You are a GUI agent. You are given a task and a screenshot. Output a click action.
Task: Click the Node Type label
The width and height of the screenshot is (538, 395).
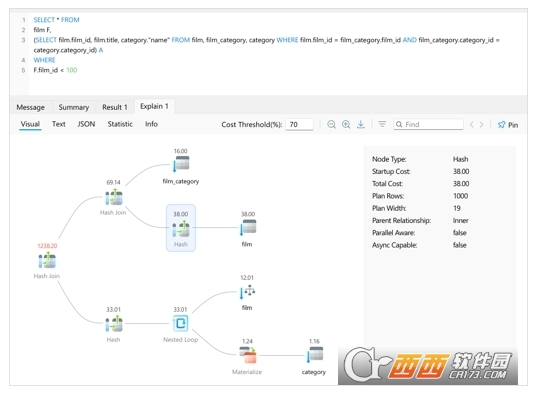coord(389,159)
